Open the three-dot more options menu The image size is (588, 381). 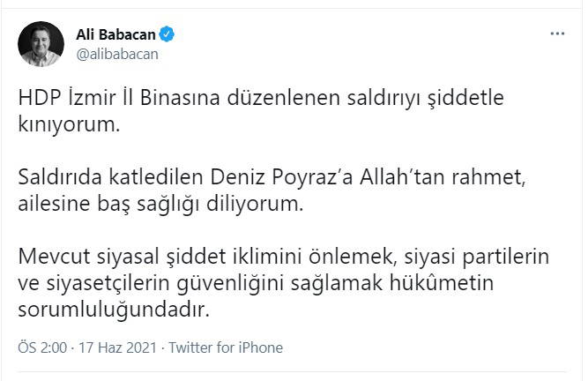(x=557, y=34)
